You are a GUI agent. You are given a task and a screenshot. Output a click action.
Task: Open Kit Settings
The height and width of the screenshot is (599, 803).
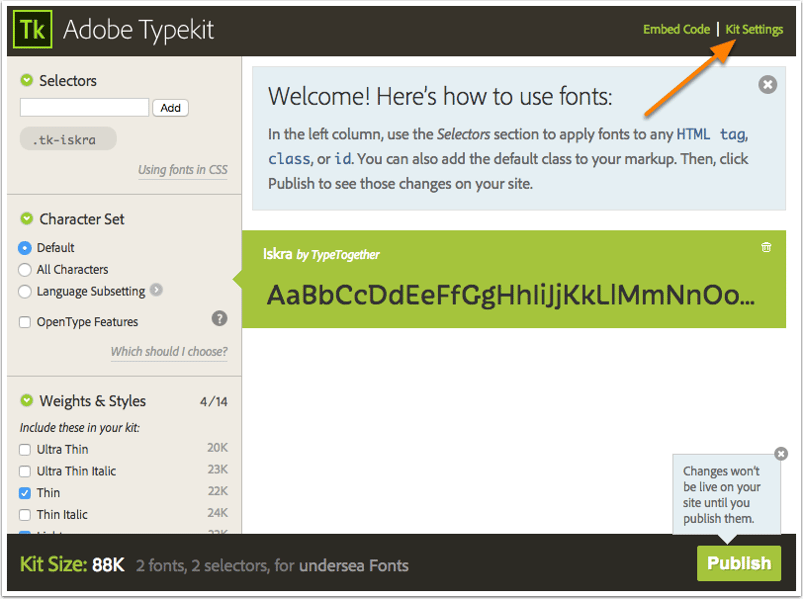click(x=754, y=30)
